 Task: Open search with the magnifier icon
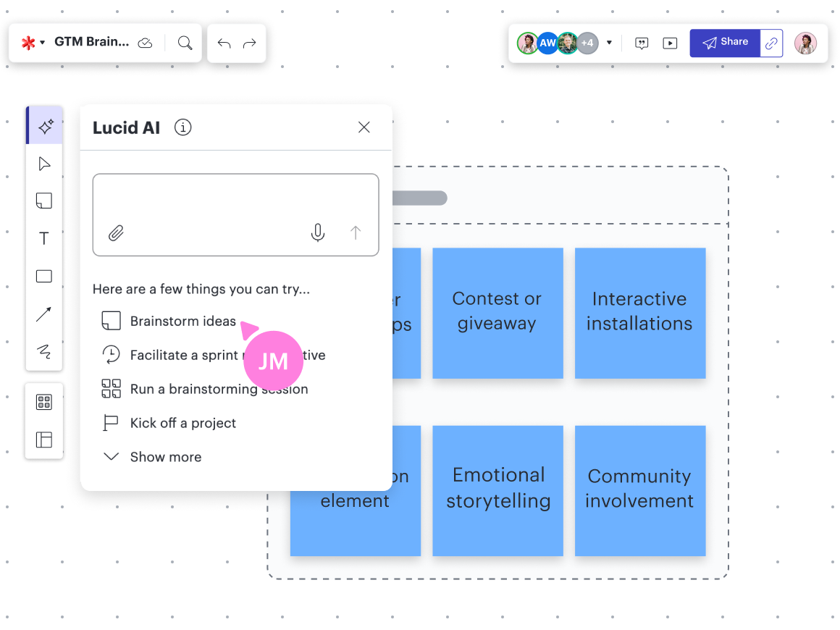tap(185, 43)
